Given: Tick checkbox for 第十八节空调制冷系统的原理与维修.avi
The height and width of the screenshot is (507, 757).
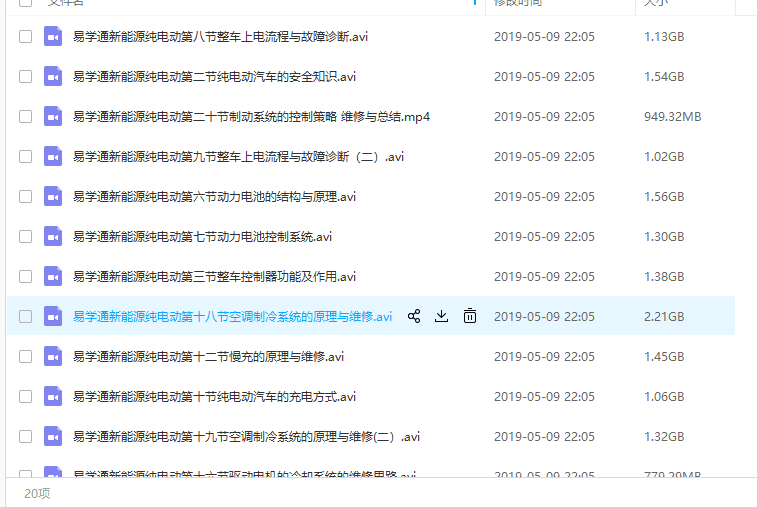Looking at the screenshot, I should click(26, 317).
